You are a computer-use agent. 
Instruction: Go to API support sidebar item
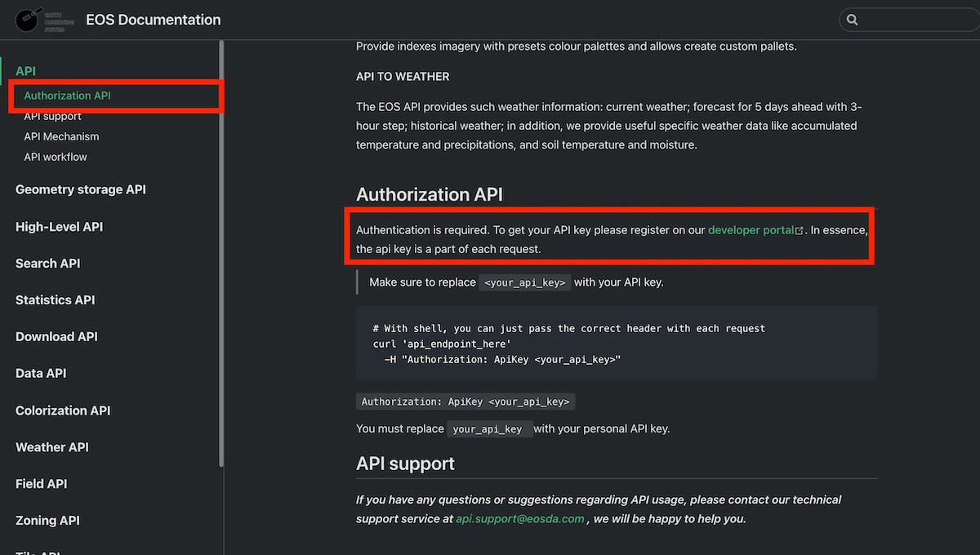coord(52,116)
